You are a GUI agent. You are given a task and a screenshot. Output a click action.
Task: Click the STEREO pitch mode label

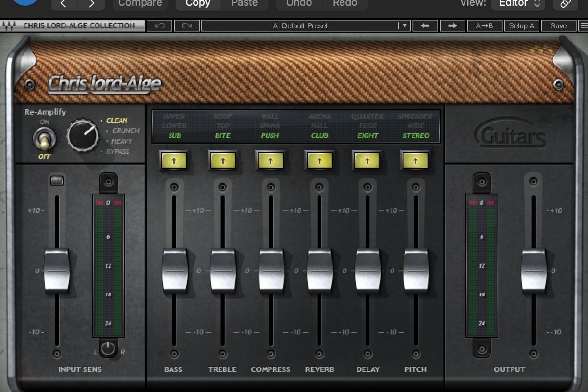click(x=416, y=136)
